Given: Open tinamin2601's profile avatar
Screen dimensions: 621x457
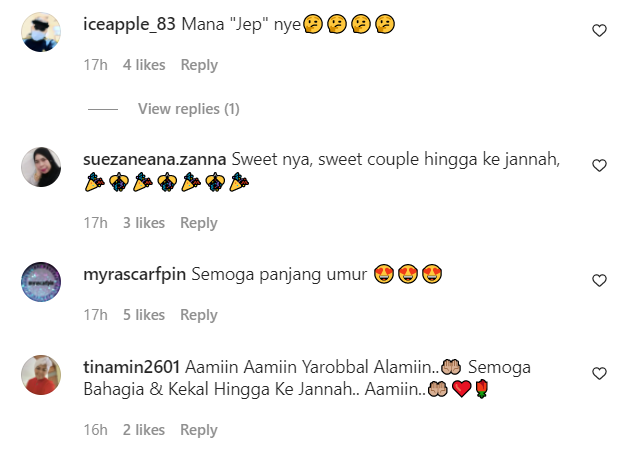Looking at the screenshot, I should click(41, 375).
